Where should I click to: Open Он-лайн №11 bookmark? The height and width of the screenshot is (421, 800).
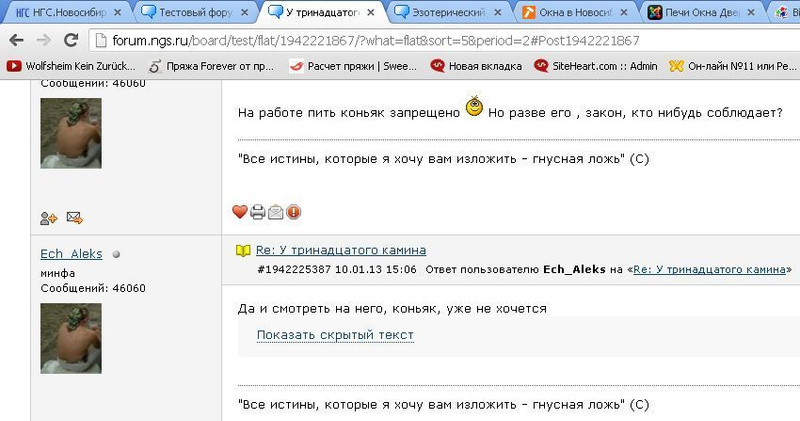click(733, 66)
